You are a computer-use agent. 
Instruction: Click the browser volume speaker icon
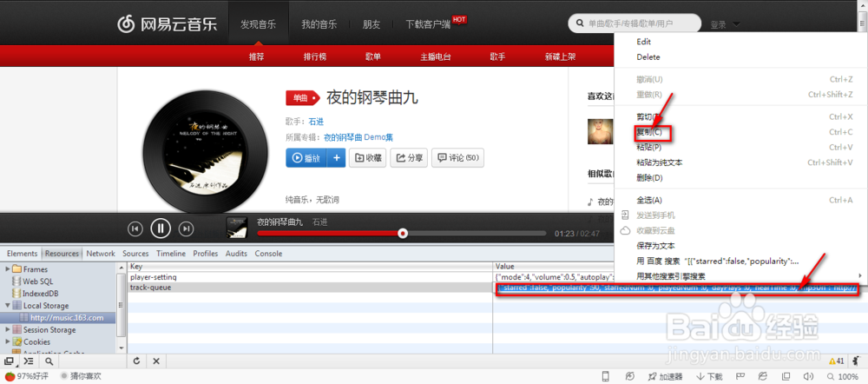[807, 377]
